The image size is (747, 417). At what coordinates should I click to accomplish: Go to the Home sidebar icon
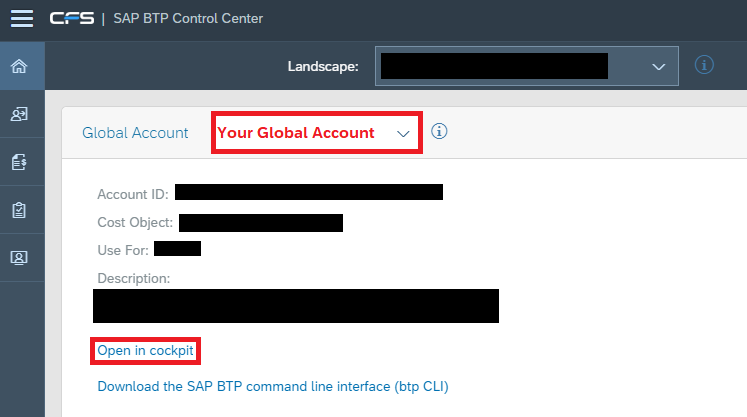[19, 66]
